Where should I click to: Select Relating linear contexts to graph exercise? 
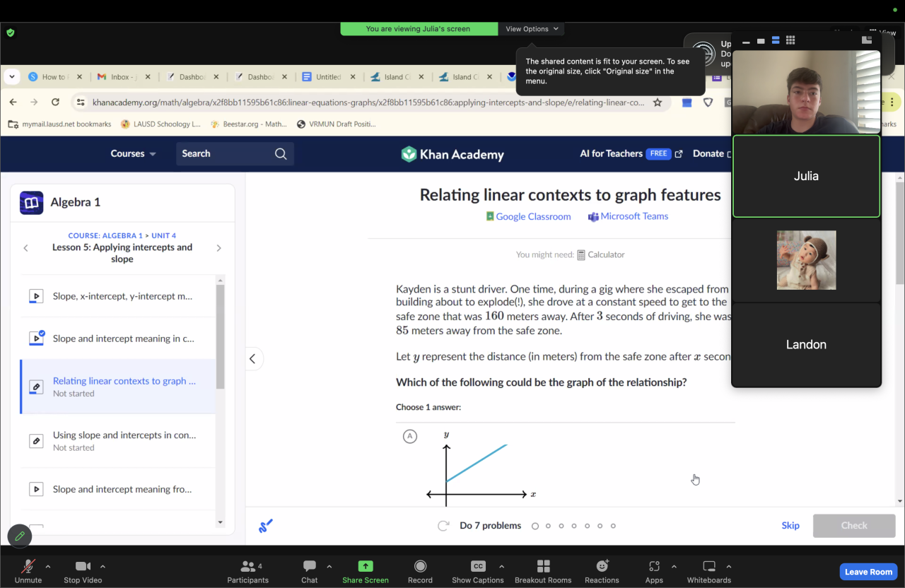118,387
